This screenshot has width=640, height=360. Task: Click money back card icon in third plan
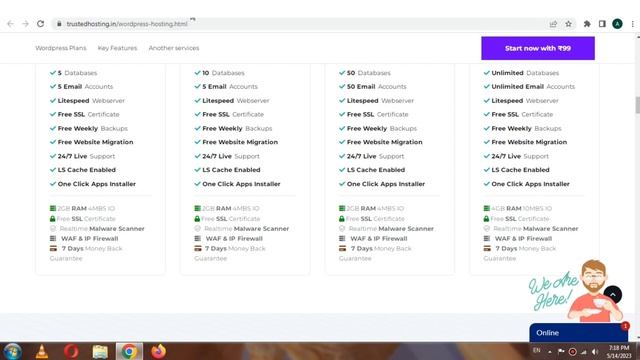click(342, 248)
